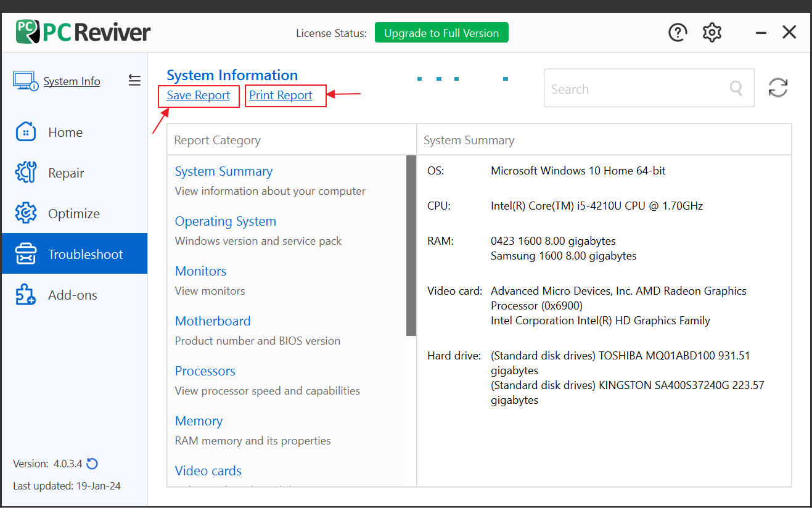Click the Optimize gear icon

coord(25,213)
